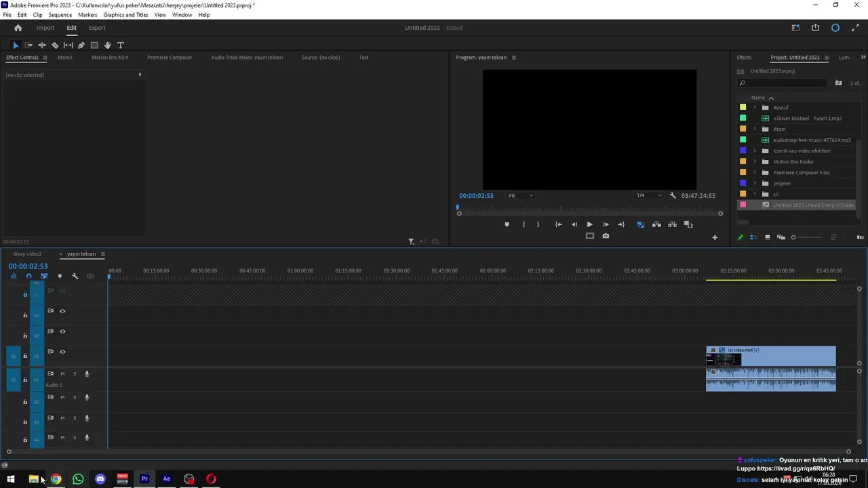Open the 1/4 playback resolution dropdown
Screen dimensions: 868x488
click(x=648, y=196)
